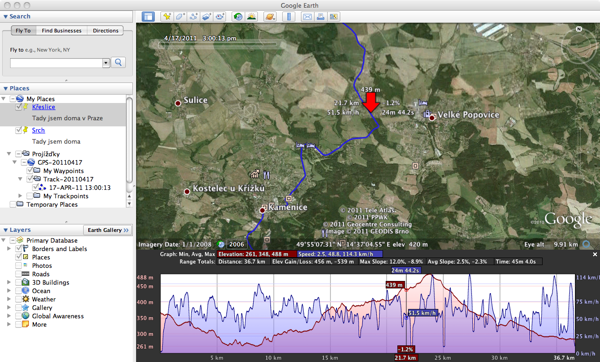Collapse the My Places tree node
600x362 pixels.
3,99
